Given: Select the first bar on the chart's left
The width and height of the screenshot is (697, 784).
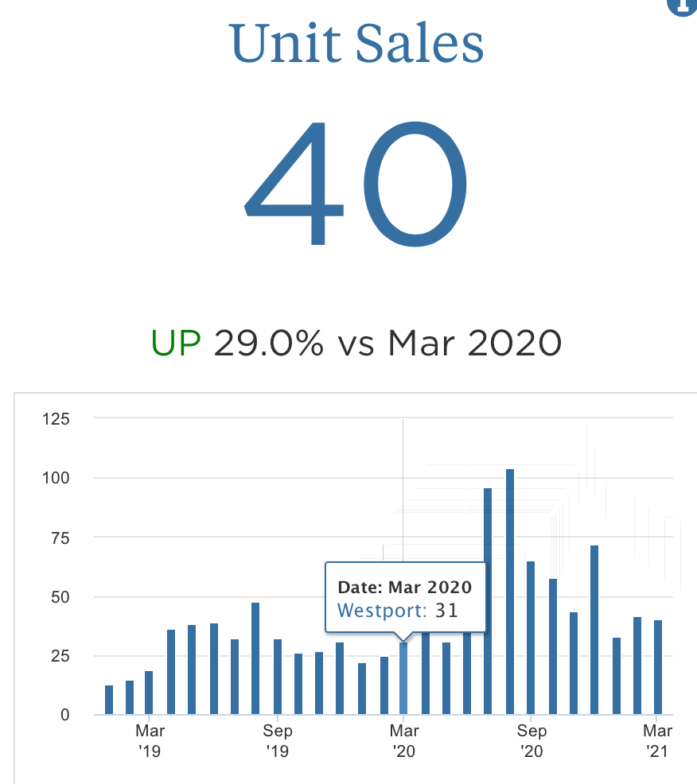Looking at the screenshot, I should click(x=109, y=700).
